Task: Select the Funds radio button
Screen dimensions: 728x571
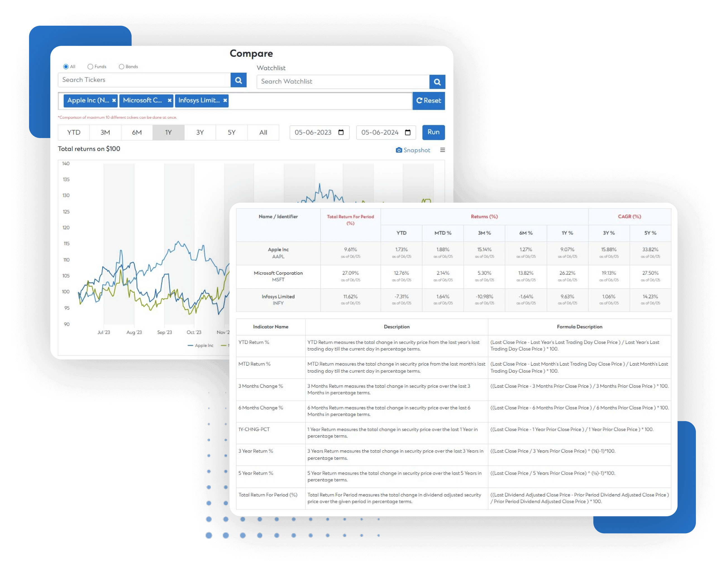Action: pos(90,66)
